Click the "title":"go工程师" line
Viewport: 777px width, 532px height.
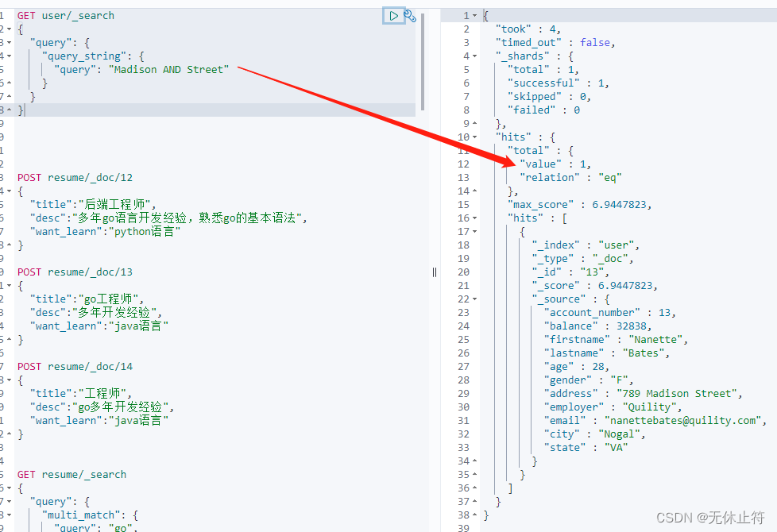[87, 299]
